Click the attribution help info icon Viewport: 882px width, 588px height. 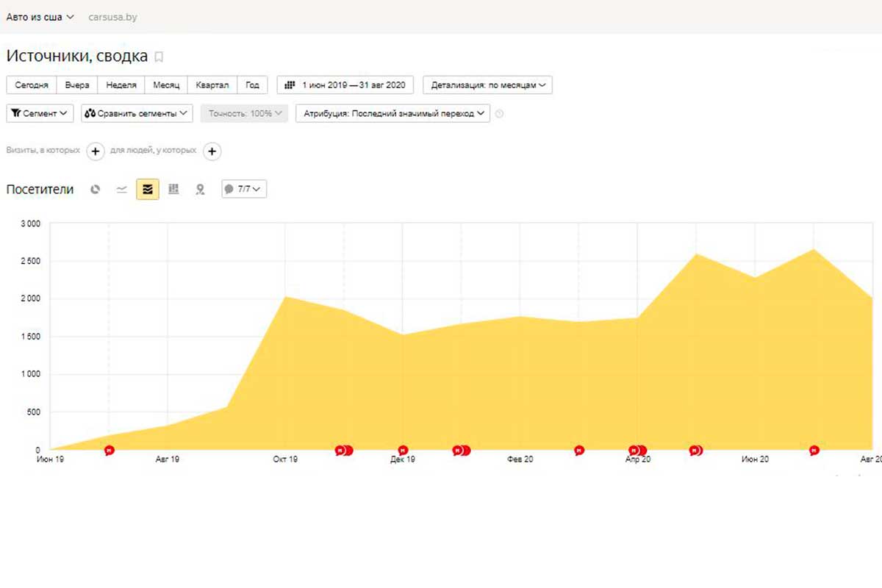tap(500, 114)
